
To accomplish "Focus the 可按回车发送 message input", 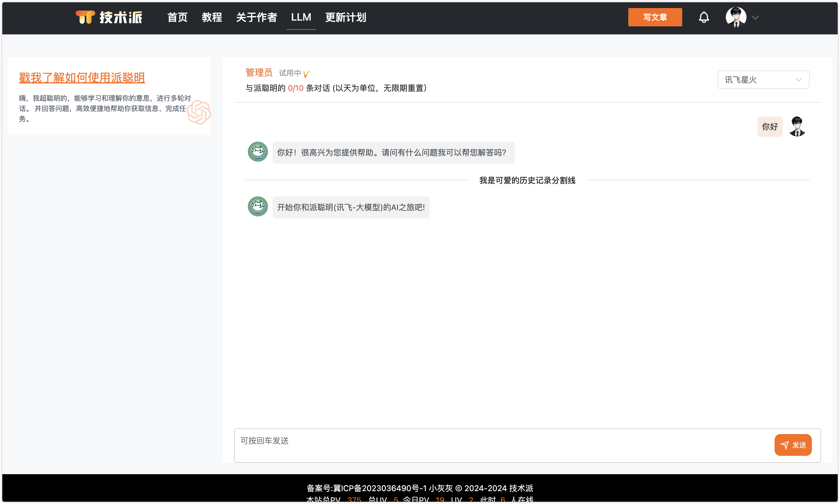I will tap(503, 445).
